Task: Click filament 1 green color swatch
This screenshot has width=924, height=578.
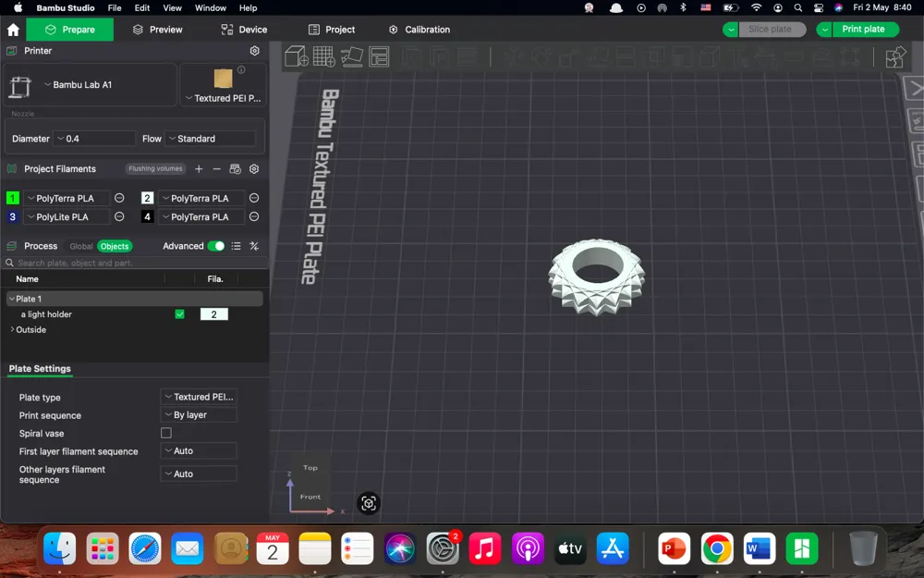Action: point(12,198)
